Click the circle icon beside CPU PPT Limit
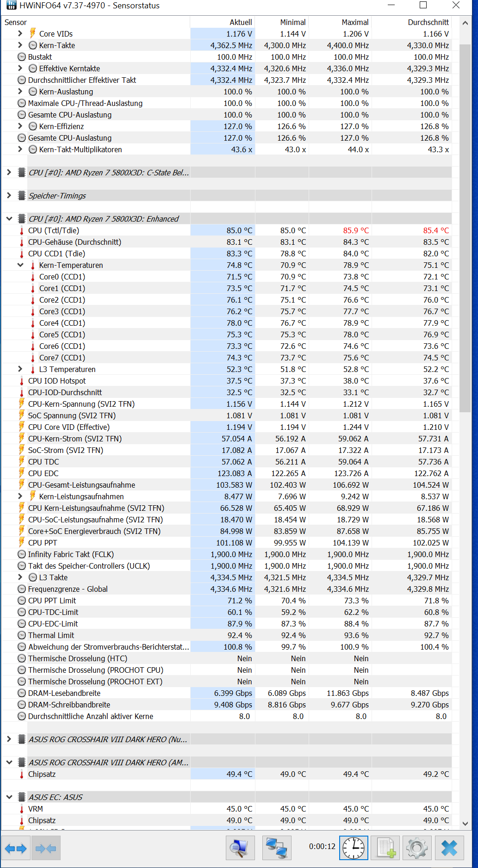The image size is (478, 868). pyautogui.click(x=22, y=601)
